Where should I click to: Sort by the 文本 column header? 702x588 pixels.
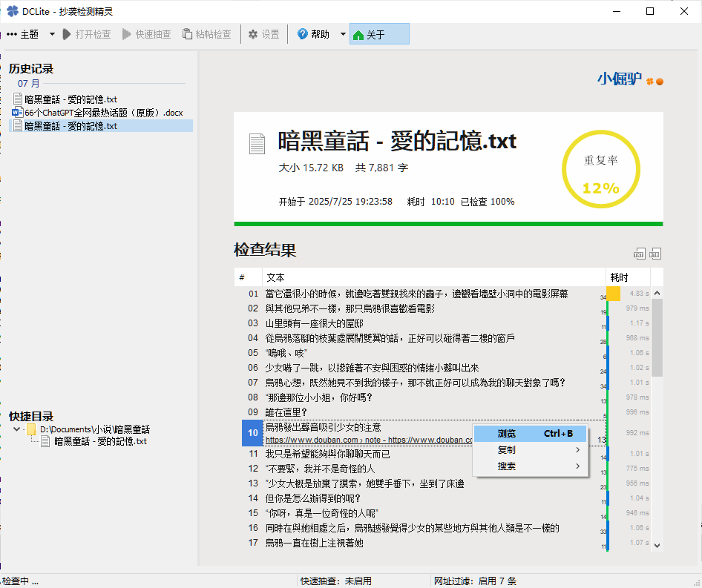pyautogui.click(x=434, y=277)
